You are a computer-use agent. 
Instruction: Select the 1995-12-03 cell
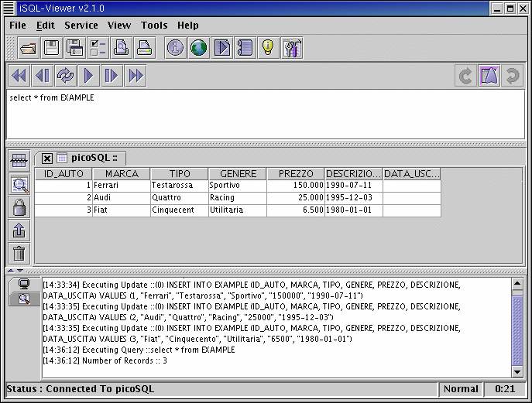click(354, 197)
